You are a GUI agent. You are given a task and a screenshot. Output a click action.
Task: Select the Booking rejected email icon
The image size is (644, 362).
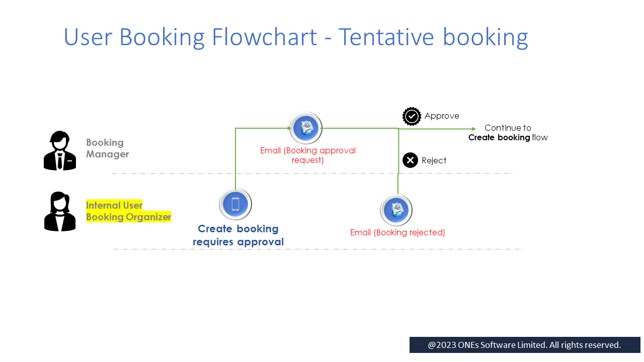coord(396,210)
